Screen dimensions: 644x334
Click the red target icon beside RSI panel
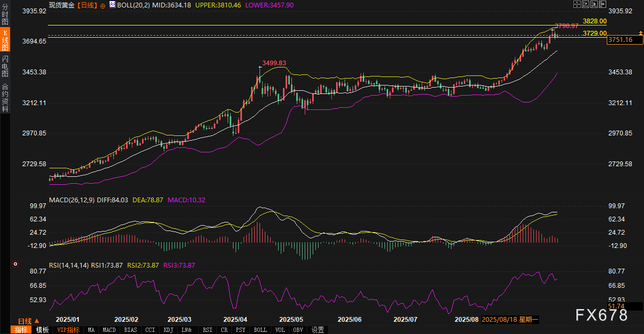15,264
